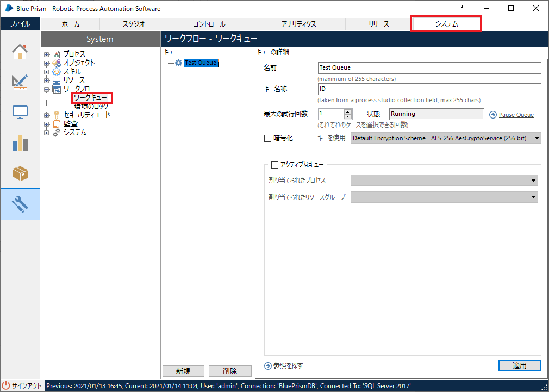Click the システム gears tree icon
Screen dimensions: 549x392
coord(57,133)
